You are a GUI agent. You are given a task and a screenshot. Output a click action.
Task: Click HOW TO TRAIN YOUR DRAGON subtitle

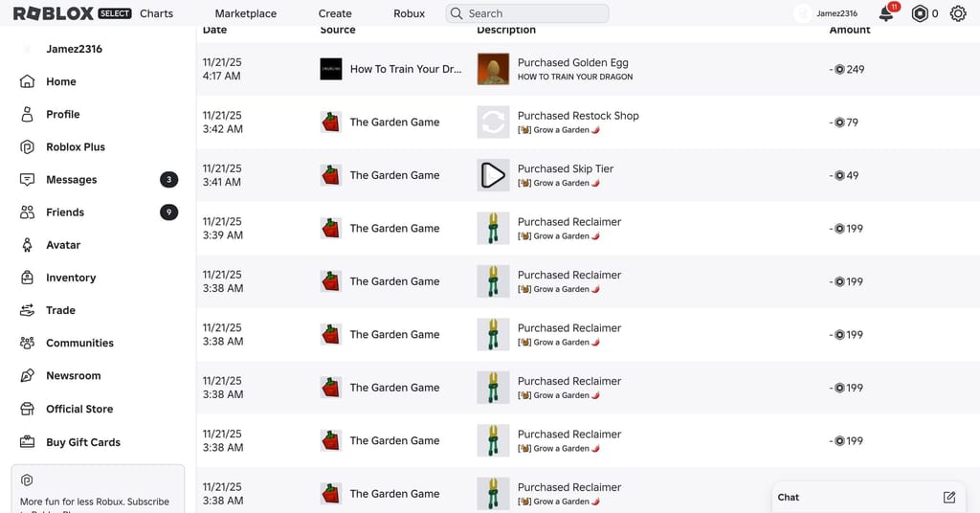pyautogui.click(x=575, y=77)
